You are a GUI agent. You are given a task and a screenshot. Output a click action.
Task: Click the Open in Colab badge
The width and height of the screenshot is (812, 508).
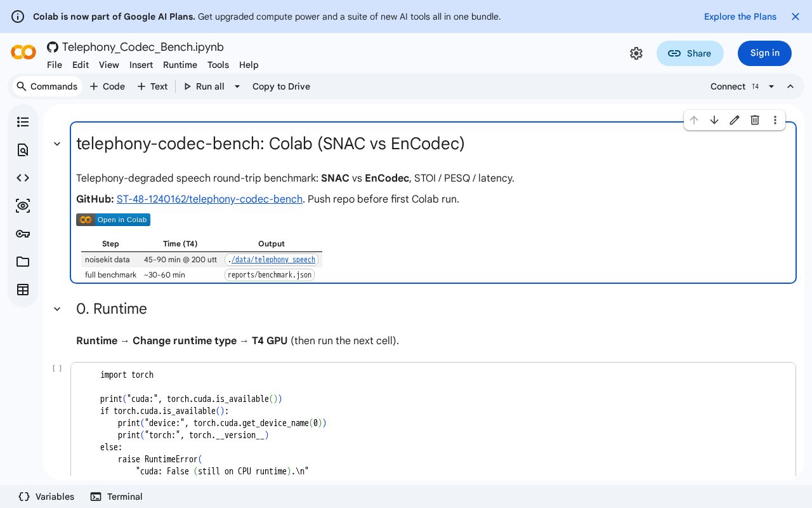[x=113, y=220]
